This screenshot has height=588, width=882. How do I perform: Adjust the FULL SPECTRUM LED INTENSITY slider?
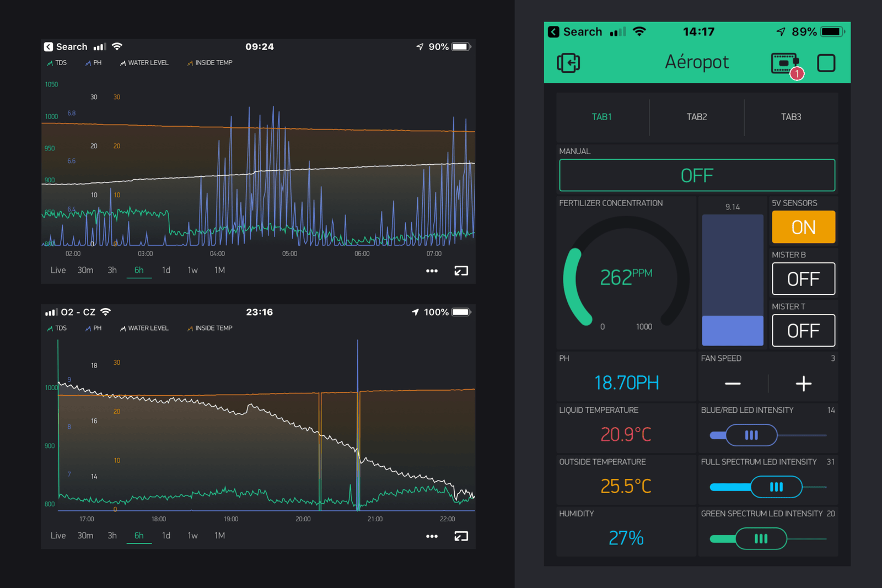point(776,487)
